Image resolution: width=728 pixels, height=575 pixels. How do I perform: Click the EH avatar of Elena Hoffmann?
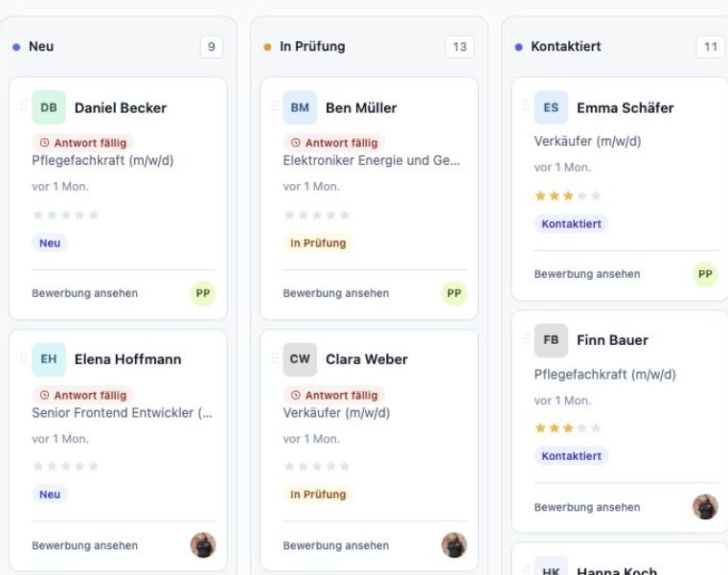[x=49, y=359]
